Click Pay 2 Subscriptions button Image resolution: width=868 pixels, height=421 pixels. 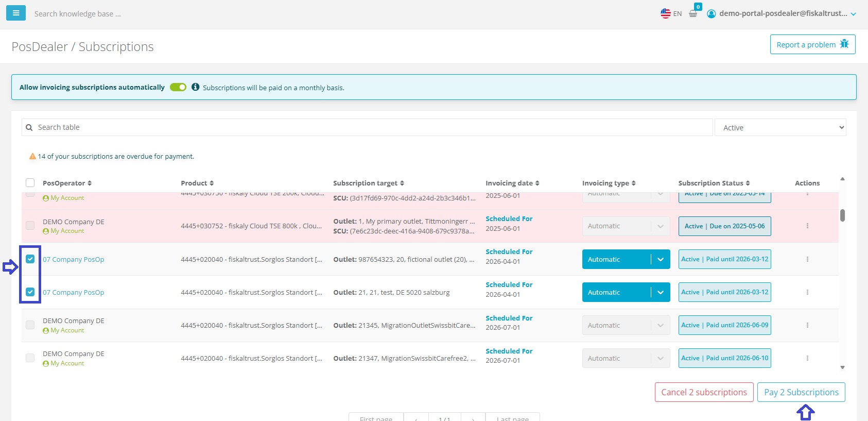tap(801, 392)
